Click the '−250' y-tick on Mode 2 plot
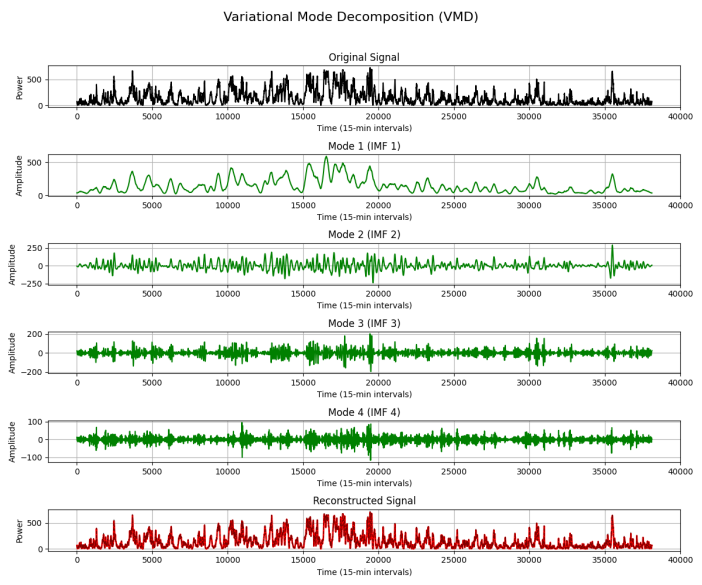Image resolution: width=702 pixels, height=585 pixels. tap(31, 284)
